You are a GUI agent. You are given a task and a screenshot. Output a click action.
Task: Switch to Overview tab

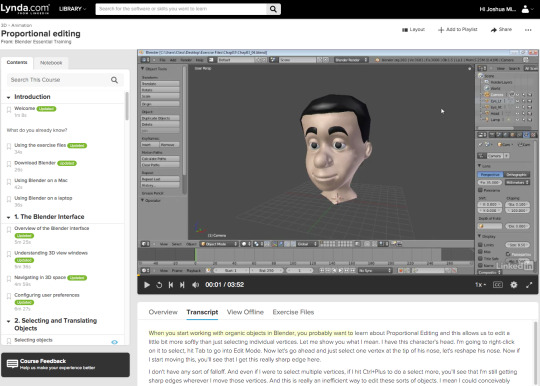tap(163, 312)
